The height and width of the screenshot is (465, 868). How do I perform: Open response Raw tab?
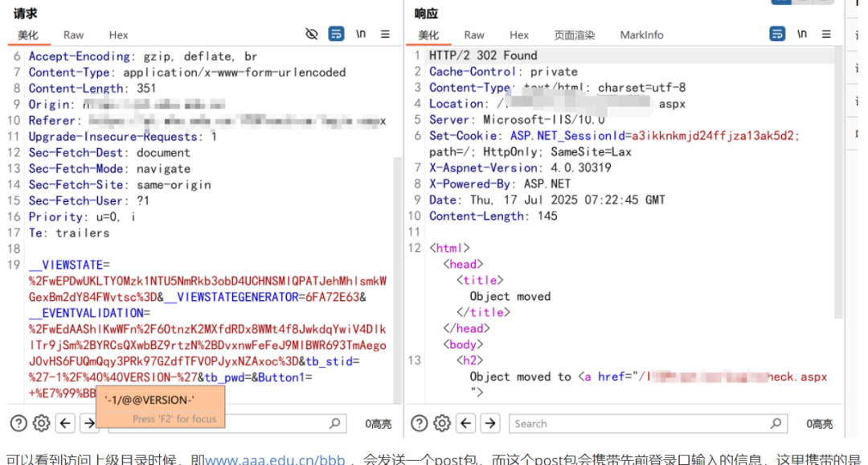474,35
